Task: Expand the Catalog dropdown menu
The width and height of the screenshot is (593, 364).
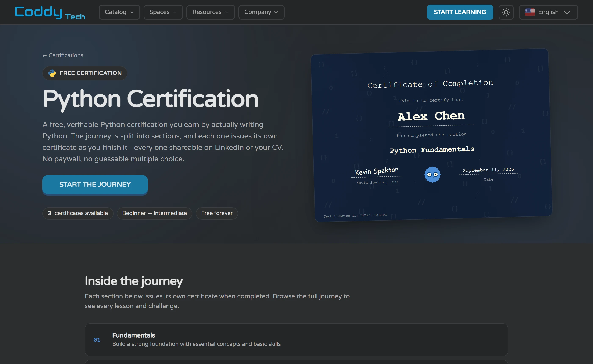Action: click(x=119, y=12)
